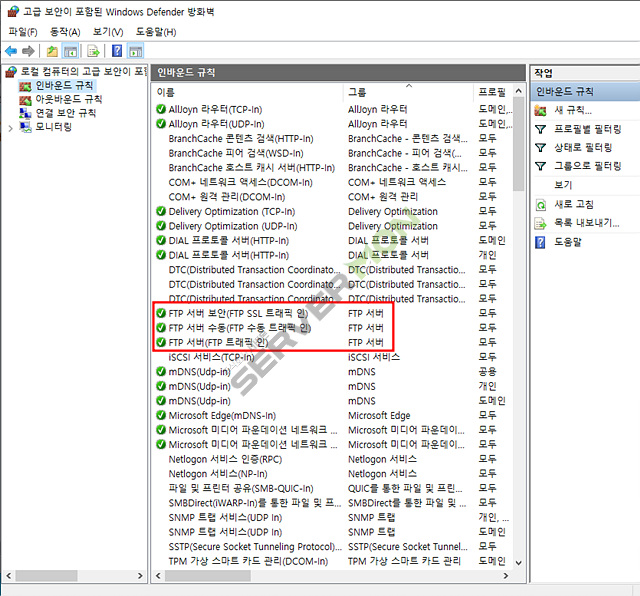Screen dimensions: 640x596
Task: Select 아웃바운드 규칙 in the left tree
Action: click(x=69, y=99)
